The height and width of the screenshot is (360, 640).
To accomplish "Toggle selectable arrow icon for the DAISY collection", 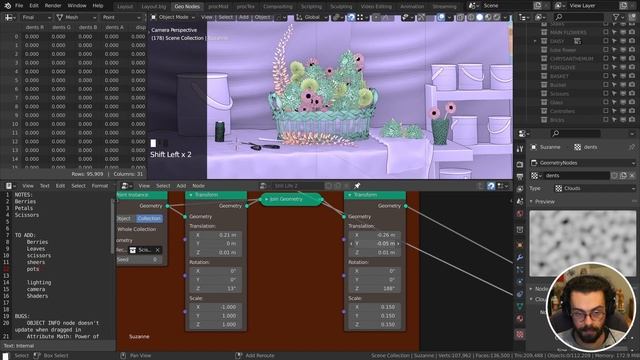I will coord(614,41).
